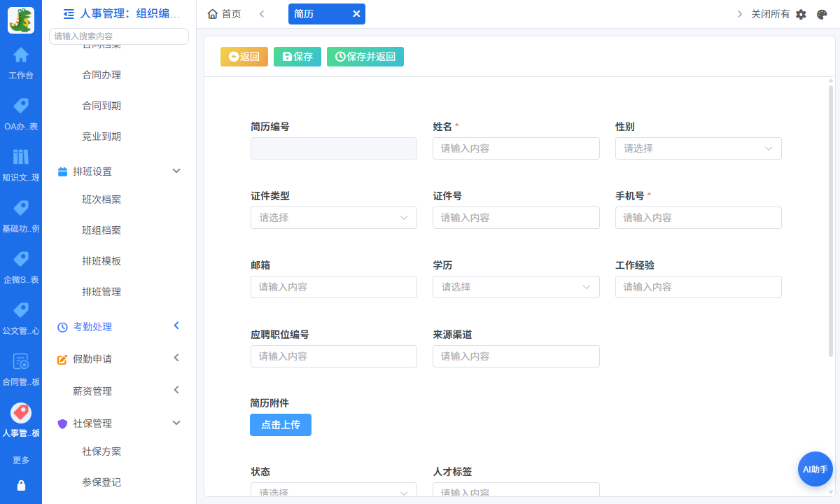Open the 公文管..心 tag icon
This screenshot has height=504, width=840.
(x=21, y=310)
